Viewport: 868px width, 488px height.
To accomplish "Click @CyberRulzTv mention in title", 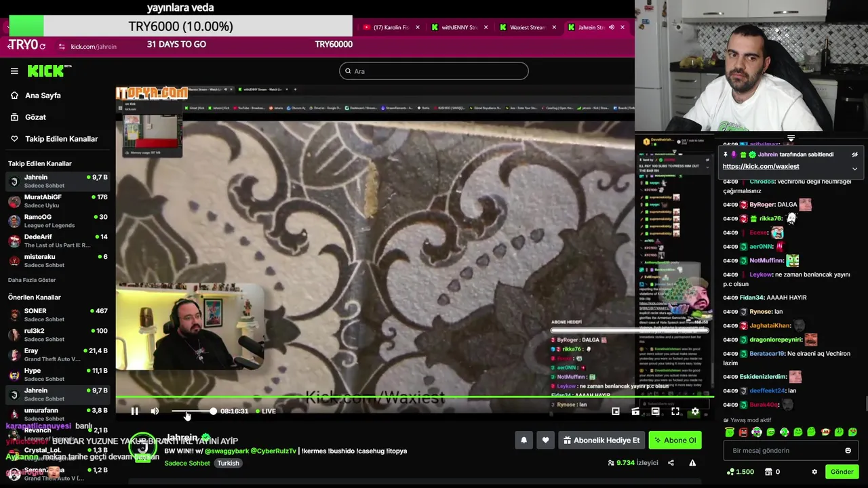I will 273,451.
